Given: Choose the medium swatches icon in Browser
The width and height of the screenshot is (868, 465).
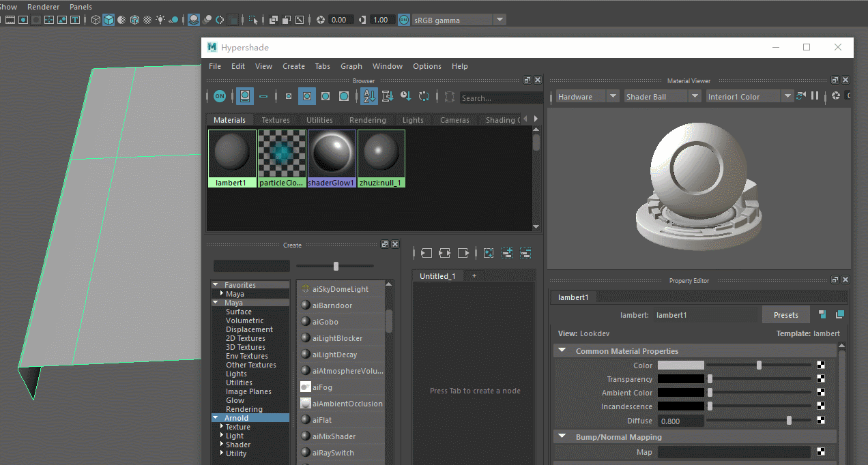Looking at the screenshot, I should tap(307, 96).
